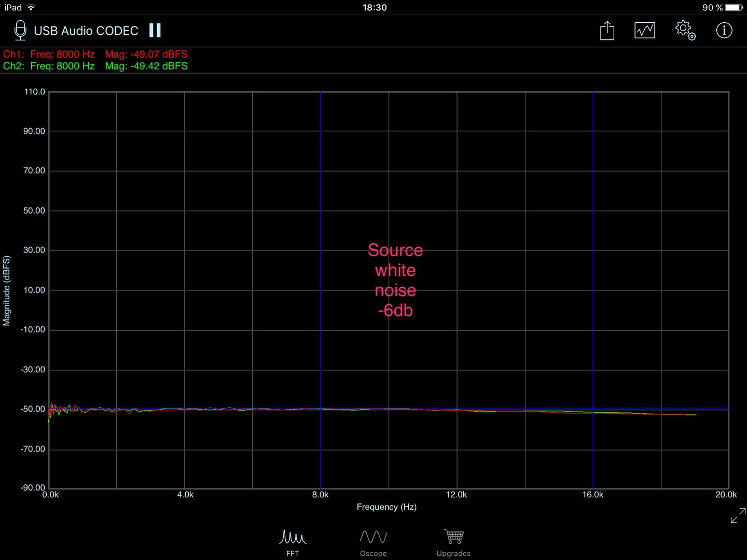Select the Ch1 readout line
The width and height of the screenshot is (747, 560).
[95, 54]
